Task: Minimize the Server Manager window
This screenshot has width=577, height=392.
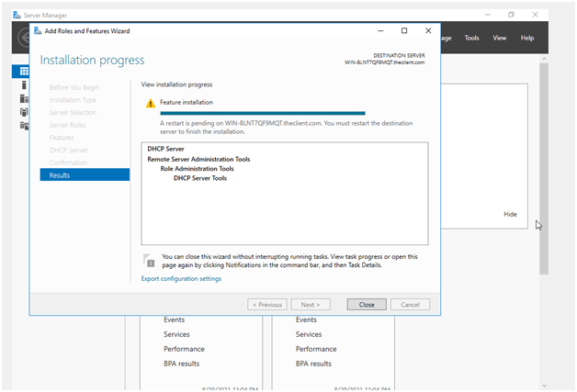Action: tap(488, 15)
